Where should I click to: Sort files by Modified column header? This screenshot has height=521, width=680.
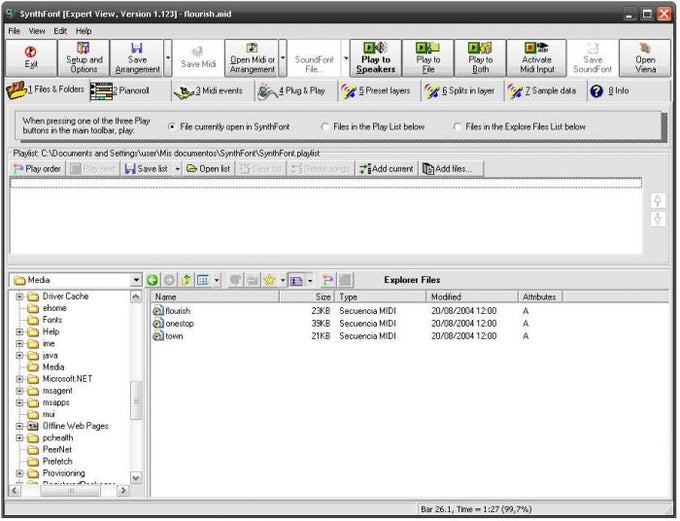[x=472, y=297]
